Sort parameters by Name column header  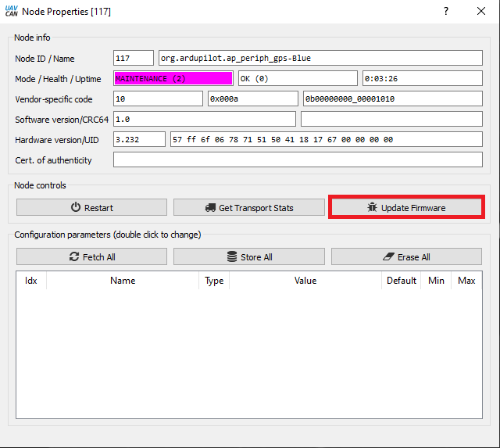click(123, 281)
